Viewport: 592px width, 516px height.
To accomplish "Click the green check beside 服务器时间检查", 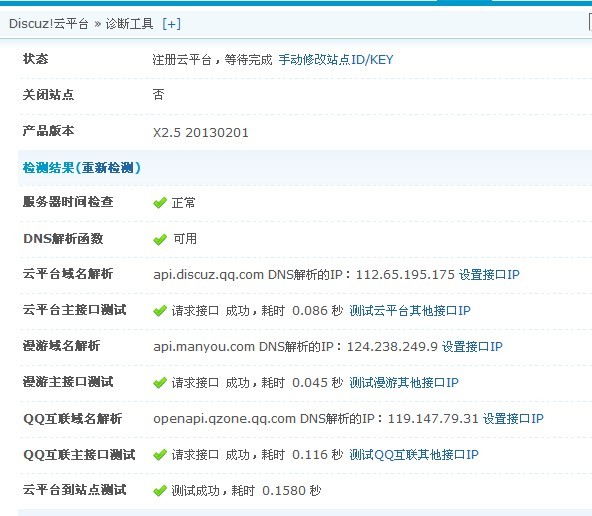I will tap(160, 203).
